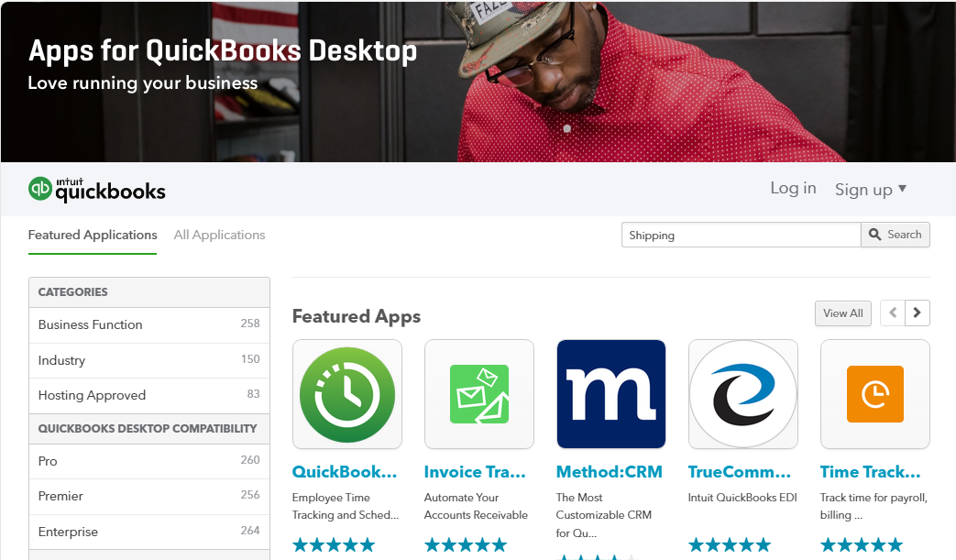Screen dimensions: 956x560
Task: Click the CATEGORIES section header
Action: [x=149, y=292]
